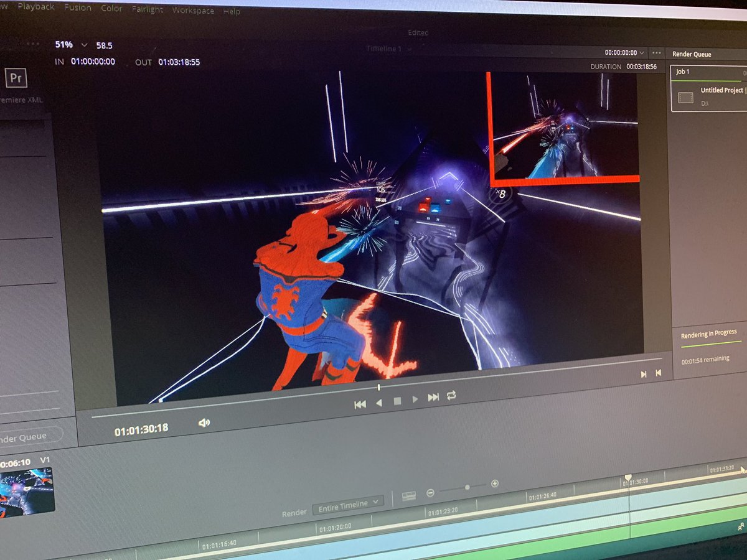Mute viewer audio with speaker icon

click(x=204, y=423)
